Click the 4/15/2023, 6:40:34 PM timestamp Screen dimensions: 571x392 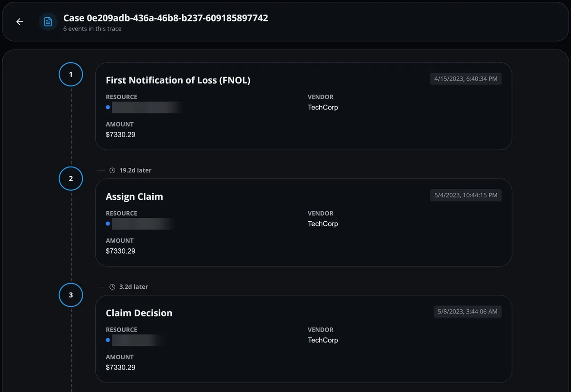(x=466, y=78)
